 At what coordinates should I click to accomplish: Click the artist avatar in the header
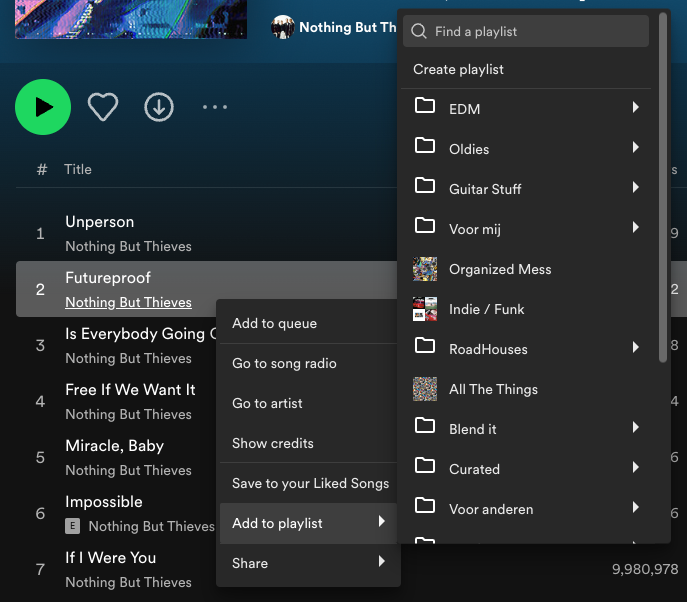pyautogui.click(x=283, y=27)
